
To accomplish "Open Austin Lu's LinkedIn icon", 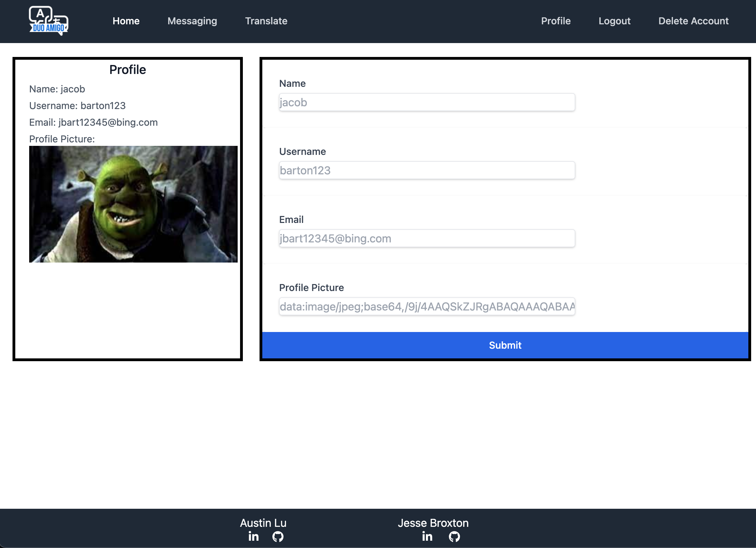I will (x=254, y=537).
